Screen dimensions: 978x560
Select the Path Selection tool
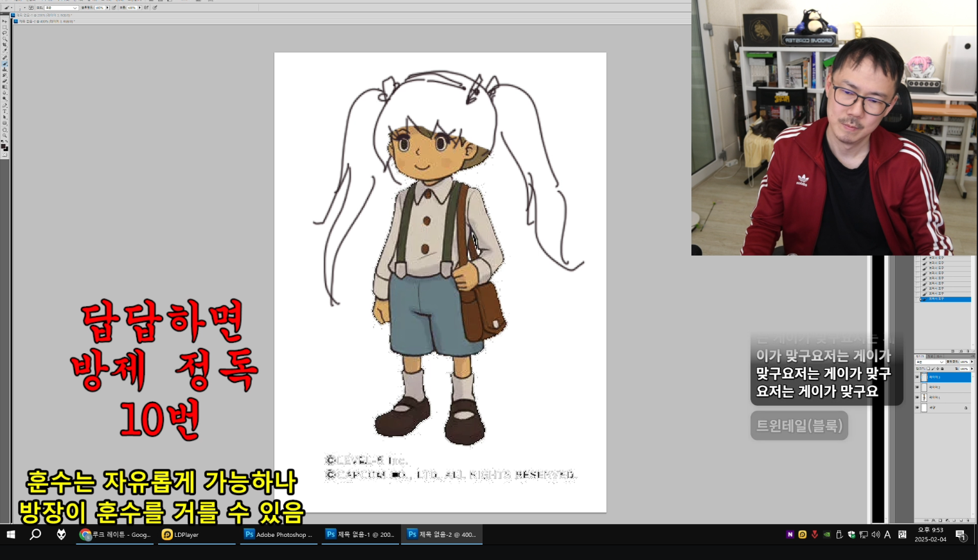[5, 117]
